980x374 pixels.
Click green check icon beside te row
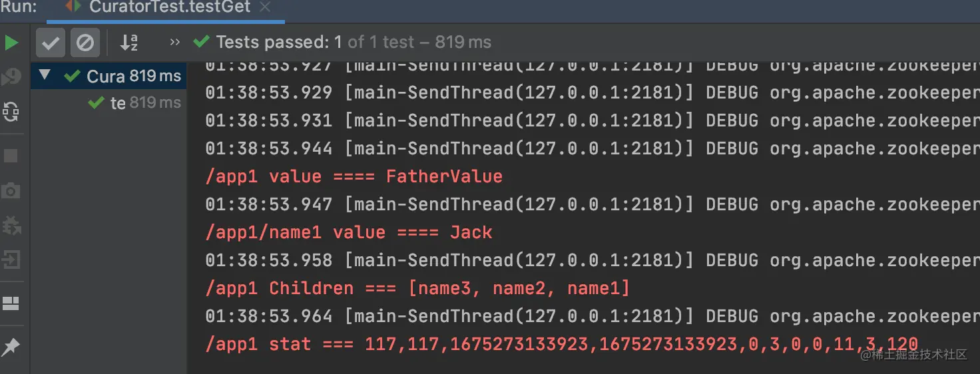click(97, 102)
